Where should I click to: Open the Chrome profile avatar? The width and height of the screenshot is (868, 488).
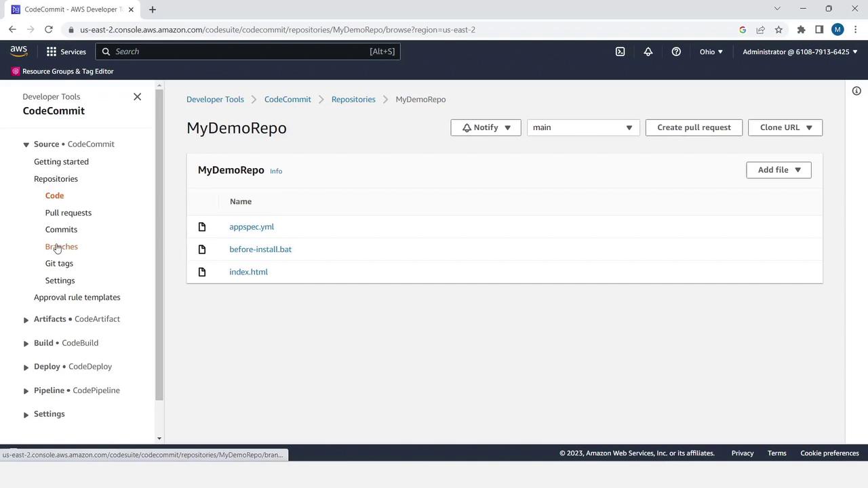pyautogui.click(x=837, y=30)
